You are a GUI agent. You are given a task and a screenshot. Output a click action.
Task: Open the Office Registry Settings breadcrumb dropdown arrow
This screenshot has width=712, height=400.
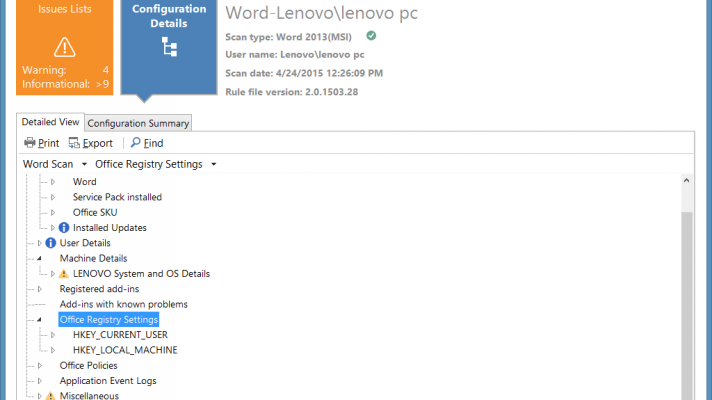pos(213,164)
